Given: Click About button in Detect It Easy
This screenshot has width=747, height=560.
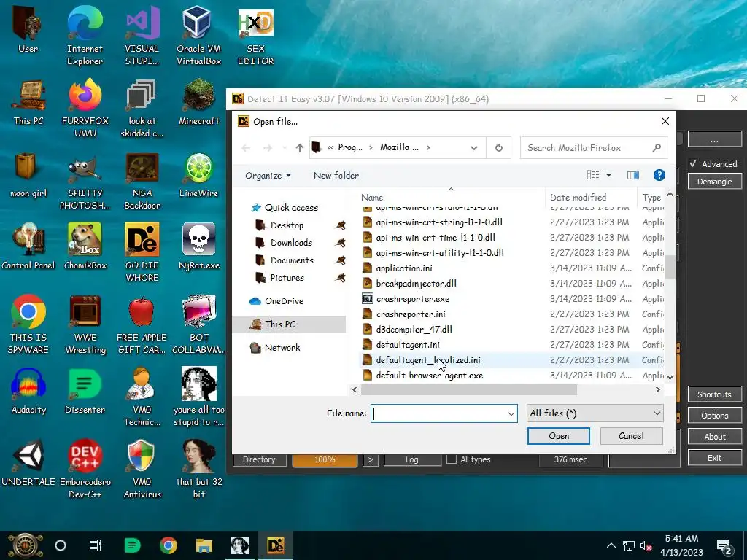Looking at the screenshot, I should [x=715, y=437].
